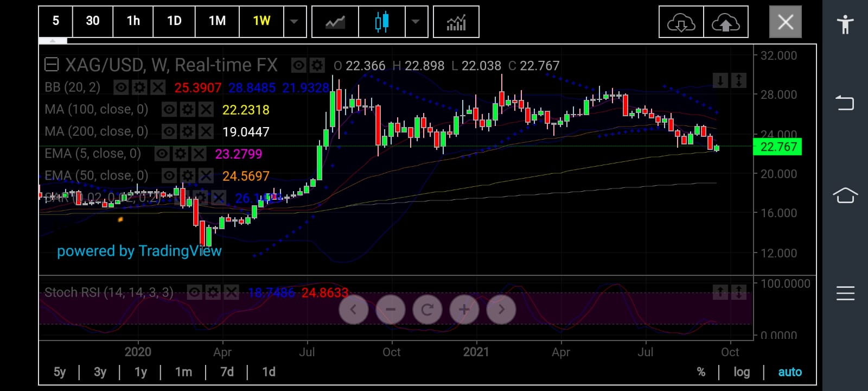Maximize Stoch RSI pane with double-arrow icon
868x391 pixels.
[739, 292]
